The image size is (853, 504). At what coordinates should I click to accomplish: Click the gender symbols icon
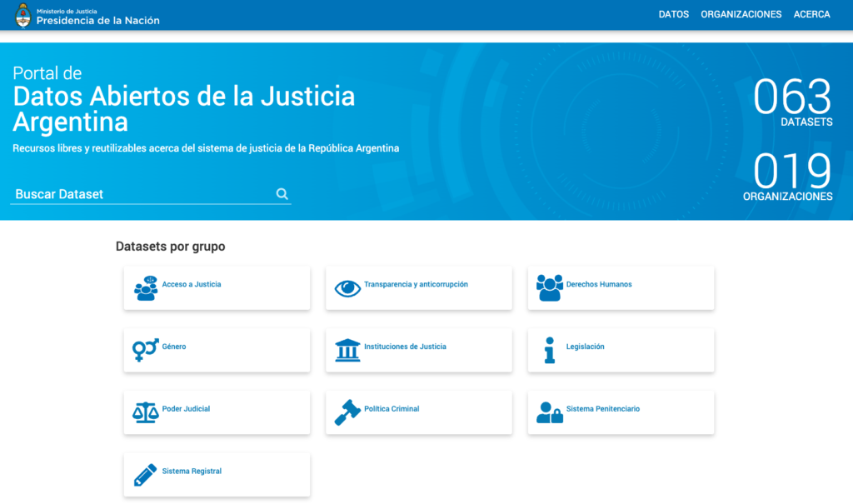(x=146, y=350)
